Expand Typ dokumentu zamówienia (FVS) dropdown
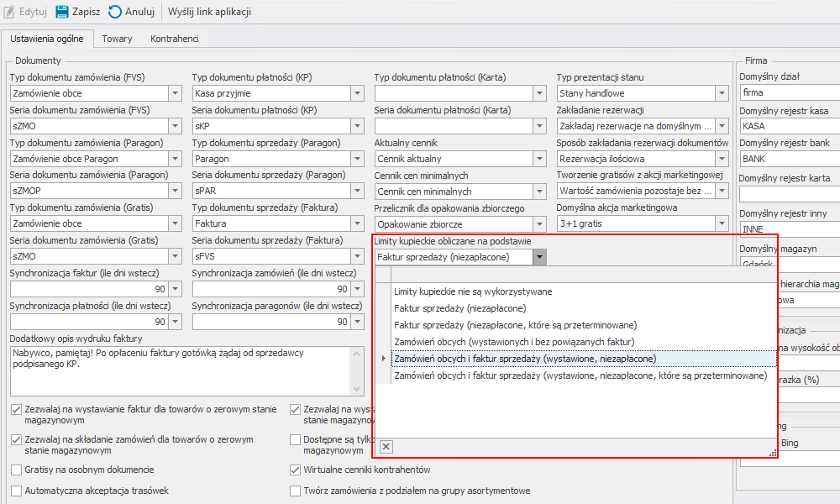The width and height of the screenshot is (840, 504). point(175,93)
